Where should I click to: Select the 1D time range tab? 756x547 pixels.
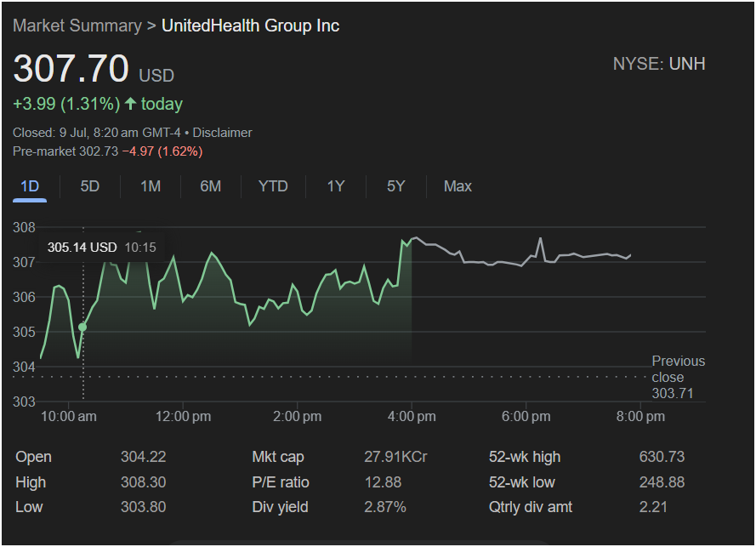click(30, 186)
